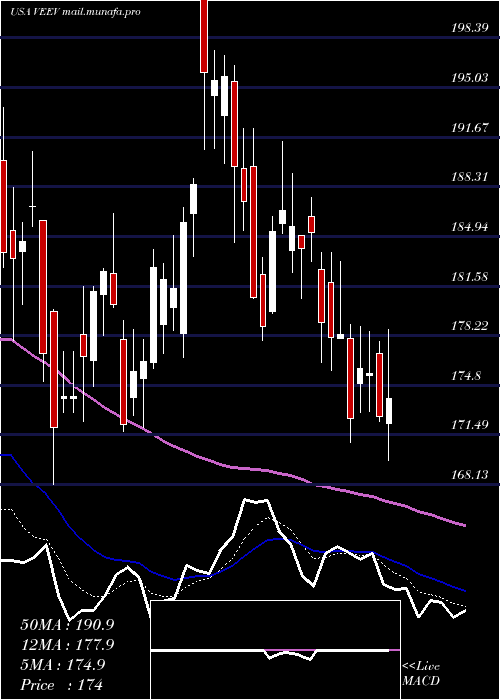This screenshot has width=500, height=700.
Task: Click the MACD inset panel
Action: 275,650
